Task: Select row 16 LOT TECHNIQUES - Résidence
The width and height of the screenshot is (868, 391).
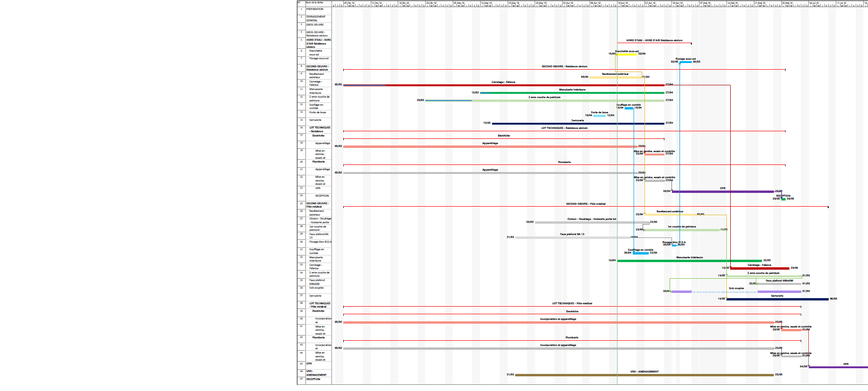Action: (314, 129)
